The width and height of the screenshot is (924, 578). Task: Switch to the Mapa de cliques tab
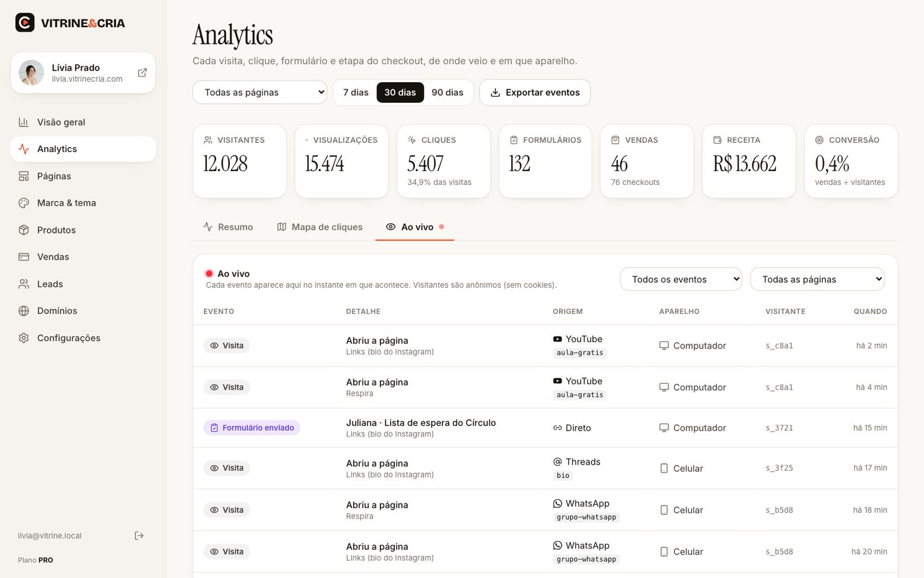pos(320,227)
